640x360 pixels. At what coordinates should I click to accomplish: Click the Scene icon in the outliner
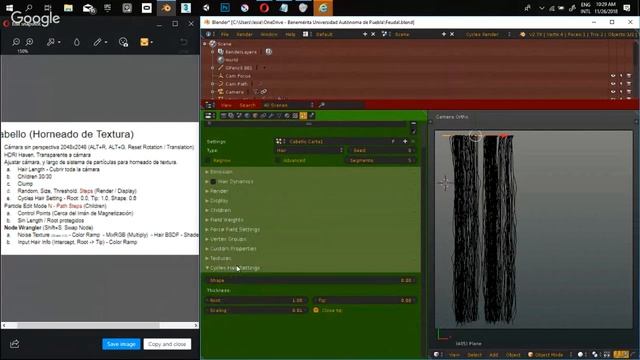(213, 44)
